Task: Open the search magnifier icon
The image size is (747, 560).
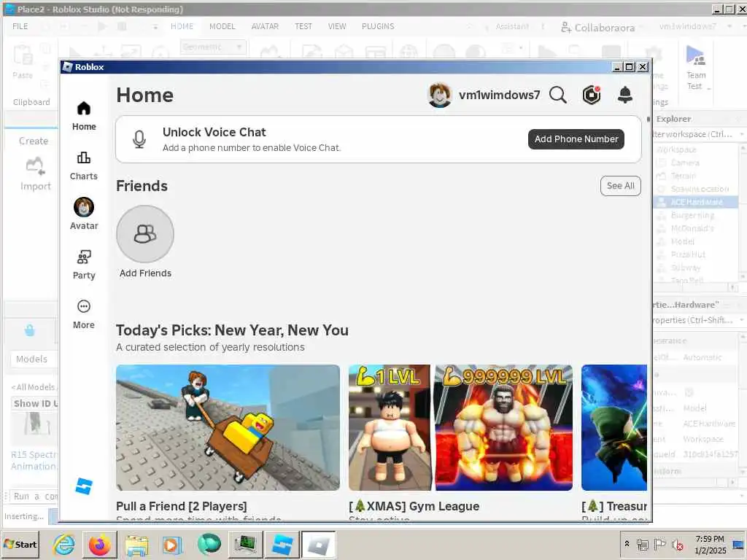Action: (x=558, y=95)
